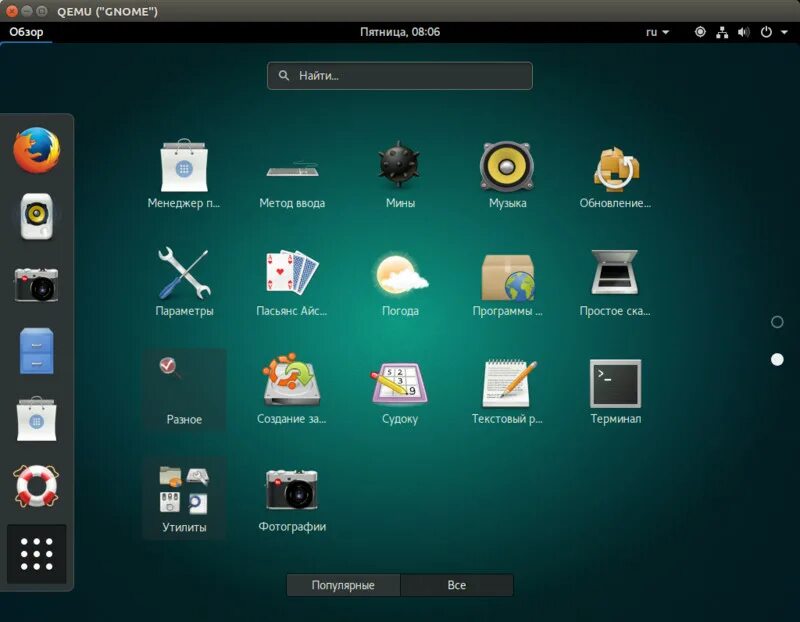Click the Найти search field
Viewport: 800px width, 622px height.
tap(399, 76)
